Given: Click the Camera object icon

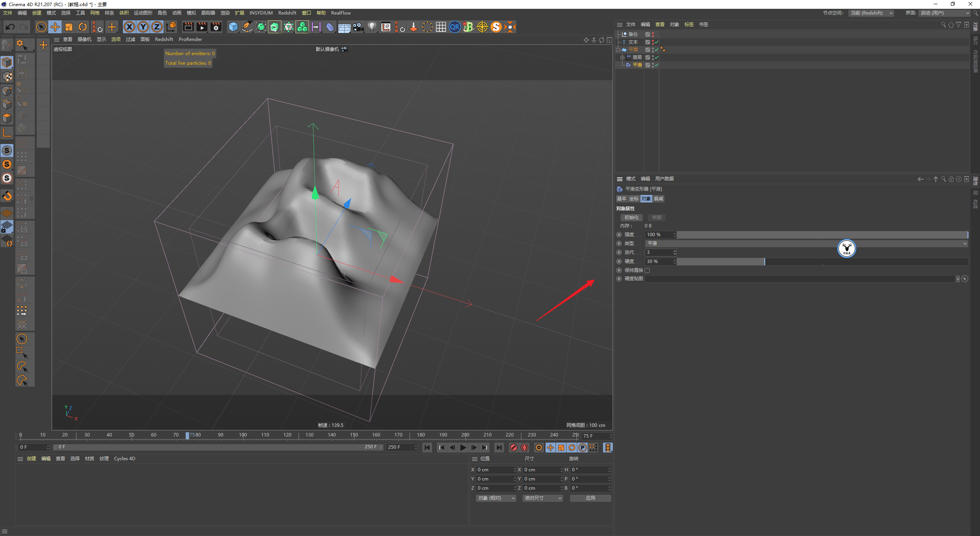Looking at the screenshot, I should (358, 27).
